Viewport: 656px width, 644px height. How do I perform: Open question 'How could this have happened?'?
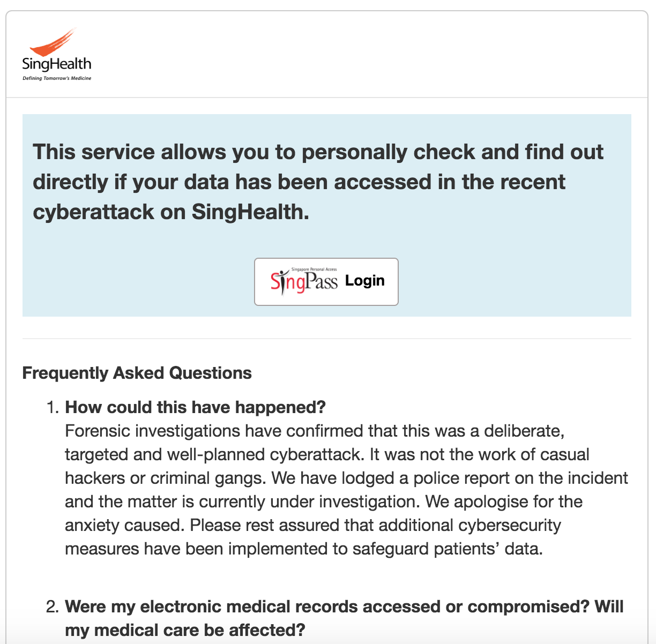(x=195, y=407)
